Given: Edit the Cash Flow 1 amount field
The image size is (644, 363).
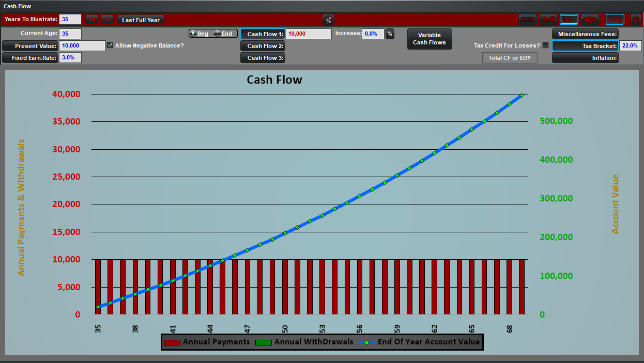Looking at the screenshot, I should tap(309, 34).
